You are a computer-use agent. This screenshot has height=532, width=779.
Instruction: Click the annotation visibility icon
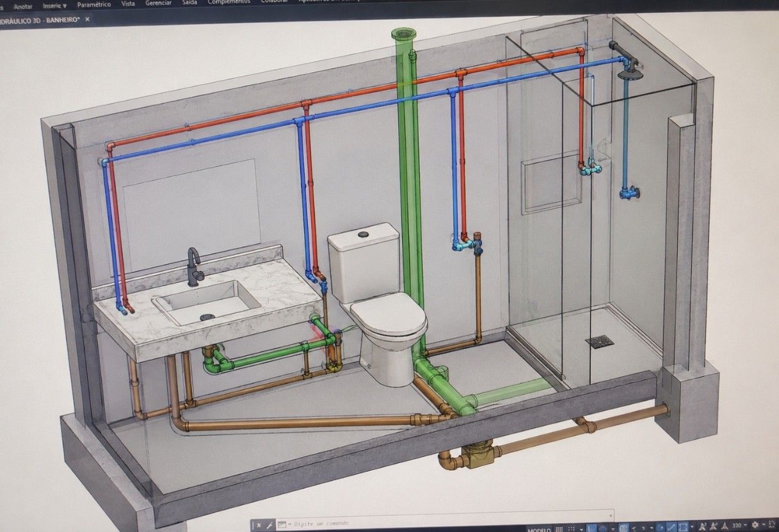click(x=702, y=527)
